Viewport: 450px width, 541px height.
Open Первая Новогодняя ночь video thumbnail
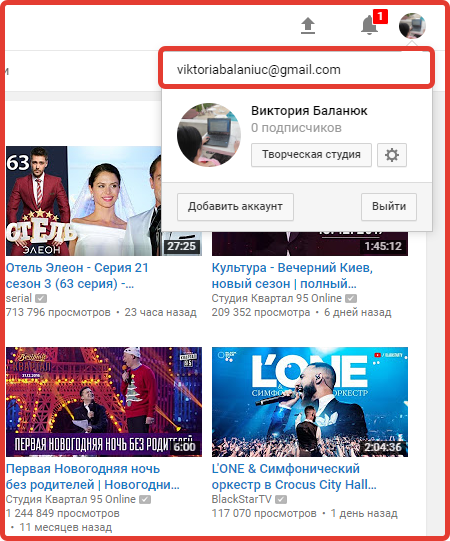tap(104, 402)
